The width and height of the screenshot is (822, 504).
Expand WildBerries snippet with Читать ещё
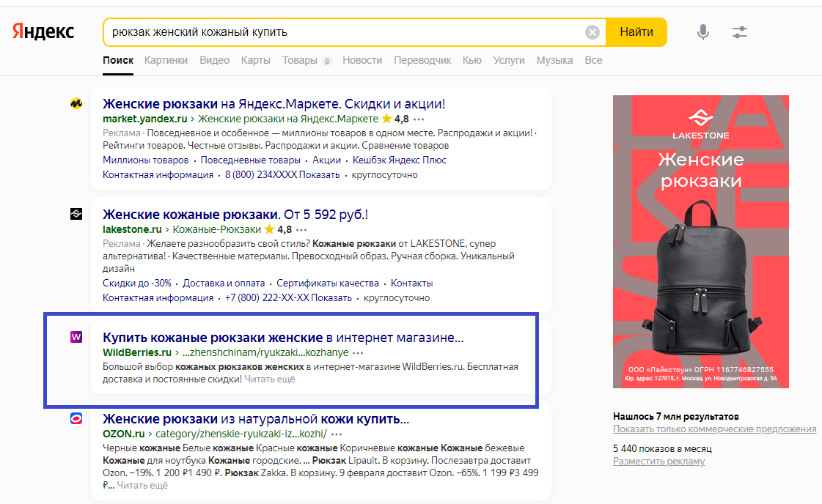(x=269, y=379)
